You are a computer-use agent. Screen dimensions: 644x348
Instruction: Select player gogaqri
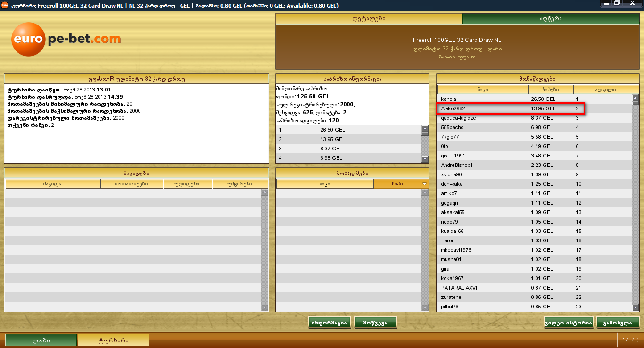pos(534,203)
